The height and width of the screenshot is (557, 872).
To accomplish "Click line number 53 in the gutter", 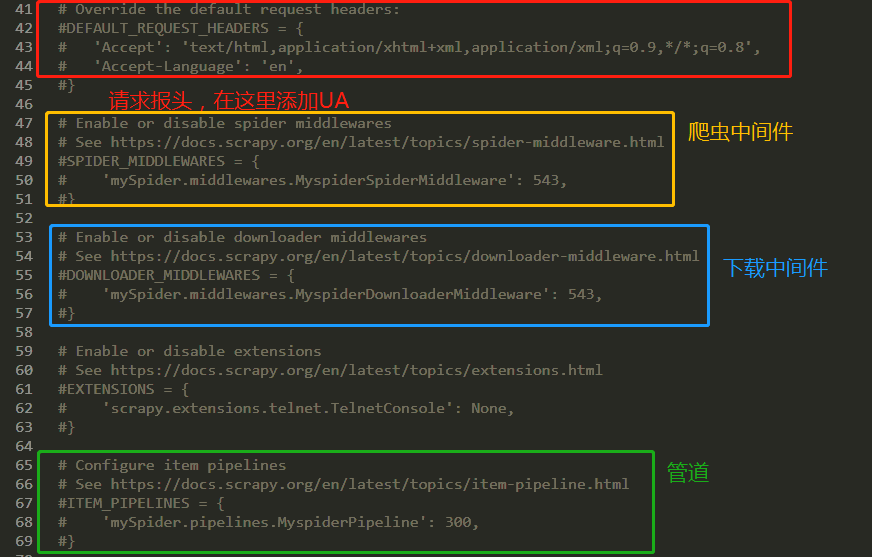I will click(24, 237).
